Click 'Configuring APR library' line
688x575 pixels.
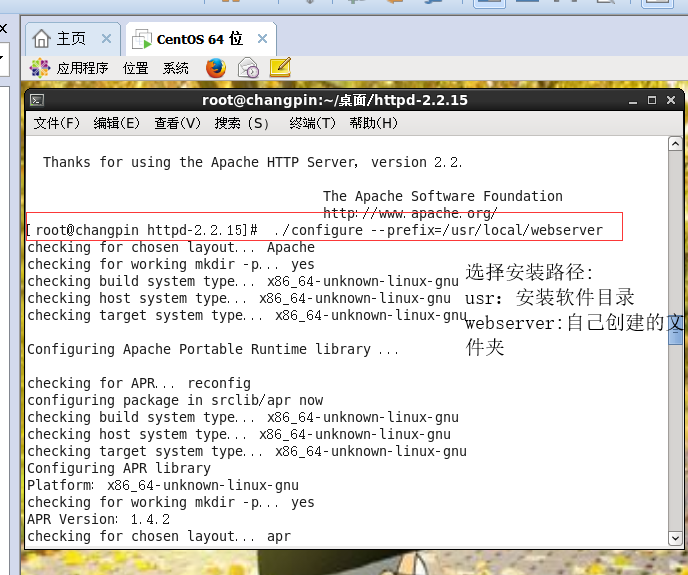click(119, 468)
